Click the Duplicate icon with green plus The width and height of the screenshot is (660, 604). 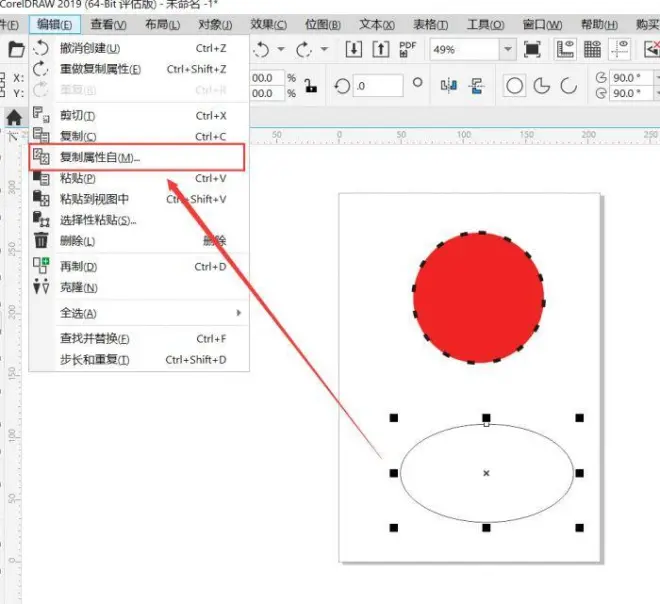[x=41, y=266]
